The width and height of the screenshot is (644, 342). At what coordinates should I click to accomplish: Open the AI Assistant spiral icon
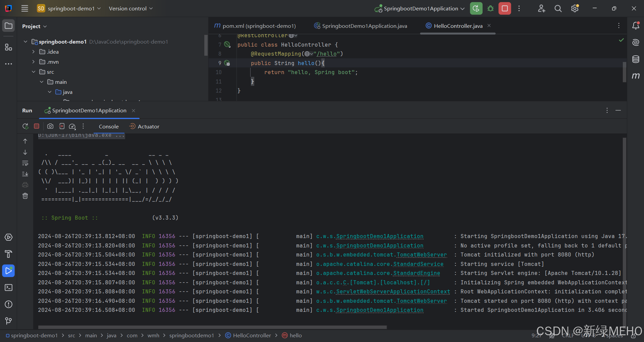pos(636,42)
